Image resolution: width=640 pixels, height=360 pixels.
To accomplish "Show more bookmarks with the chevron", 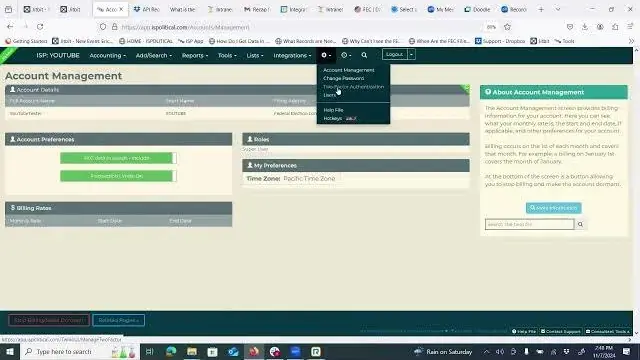I will (x=631, y=41).
